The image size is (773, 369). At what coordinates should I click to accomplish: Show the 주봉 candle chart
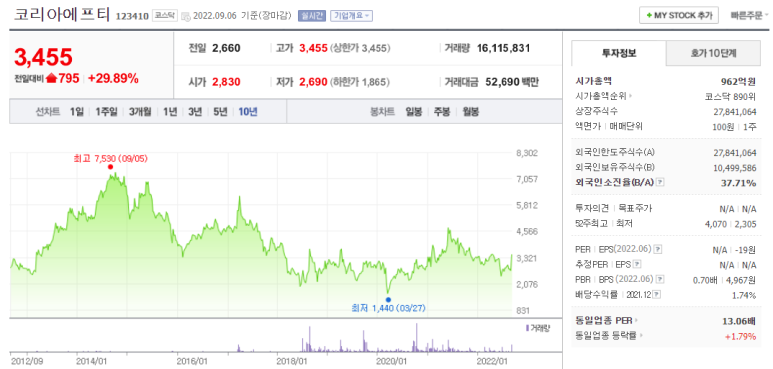442,112
